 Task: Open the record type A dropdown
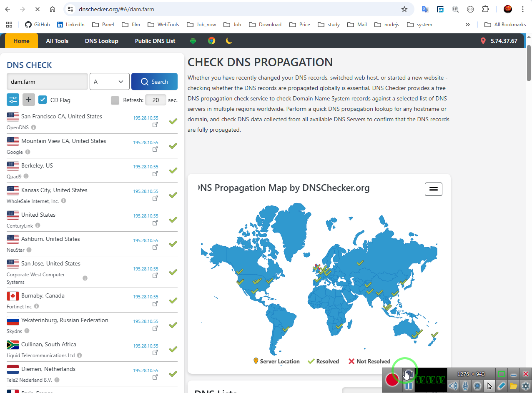[x=110, y=82]
